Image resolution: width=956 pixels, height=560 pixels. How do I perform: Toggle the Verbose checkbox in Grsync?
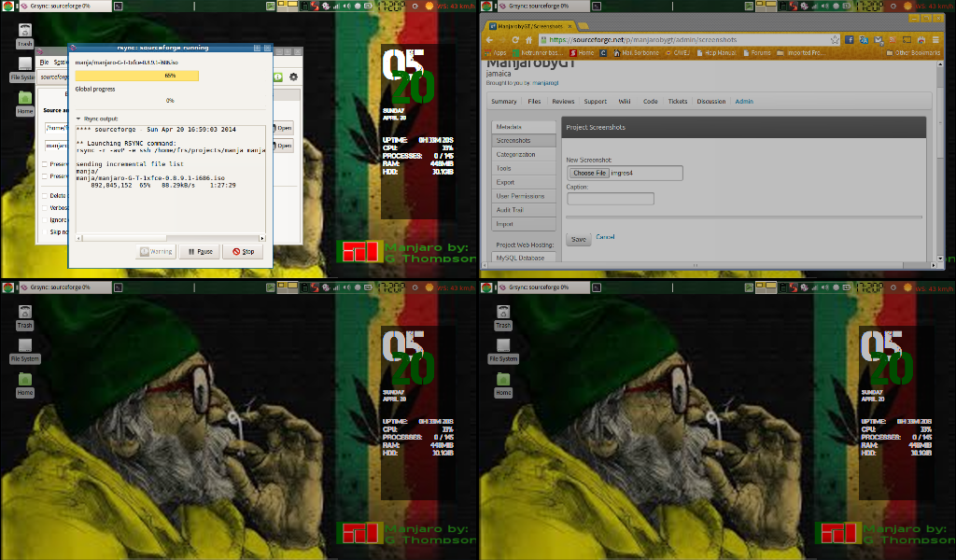pos(45,208)
